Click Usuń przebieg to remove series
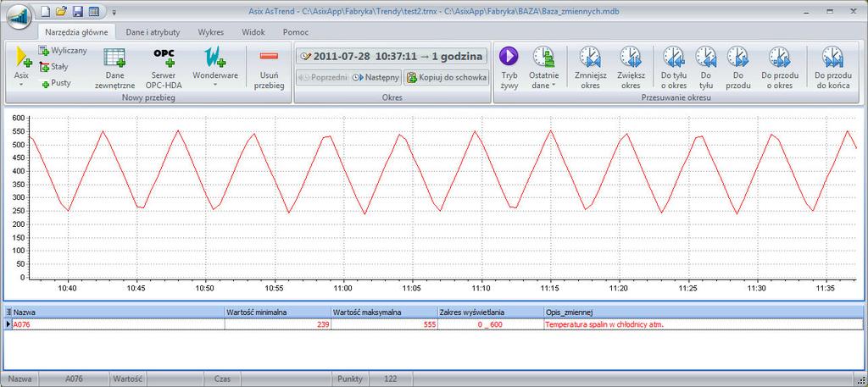 click(269, 68)
